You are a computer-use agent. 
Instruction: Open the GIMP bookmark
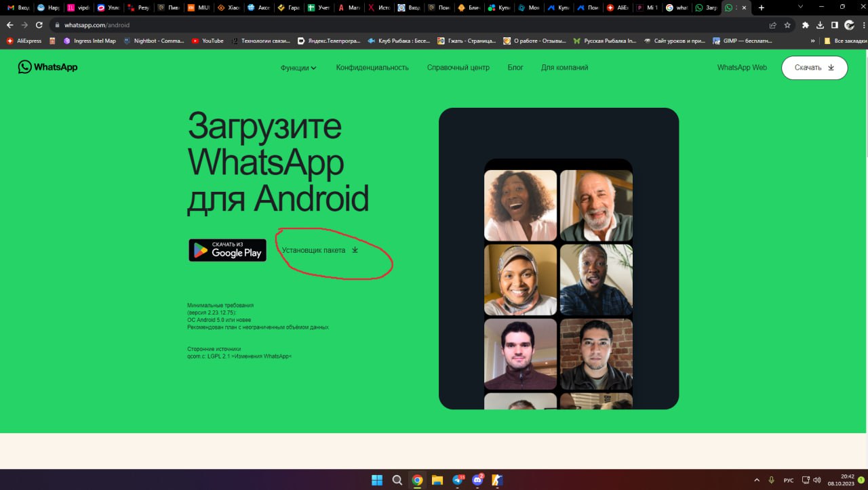743,41
